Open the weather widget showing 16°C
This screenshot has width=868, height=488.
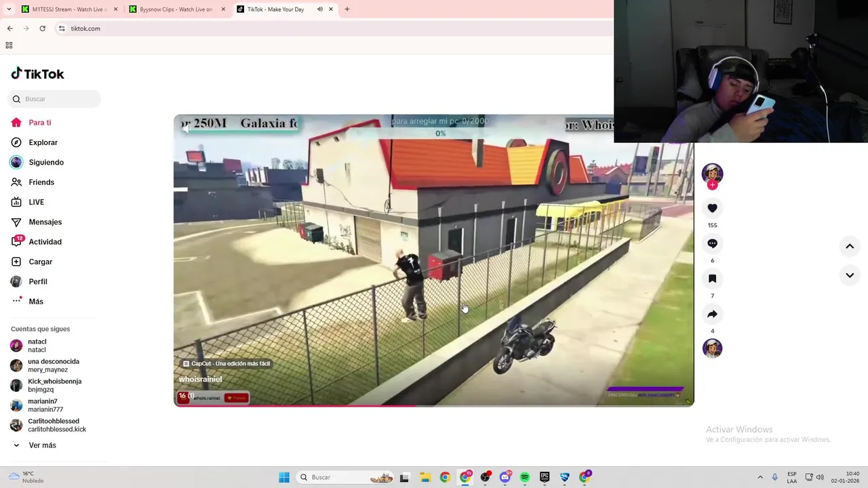click(x=26, y=477)
